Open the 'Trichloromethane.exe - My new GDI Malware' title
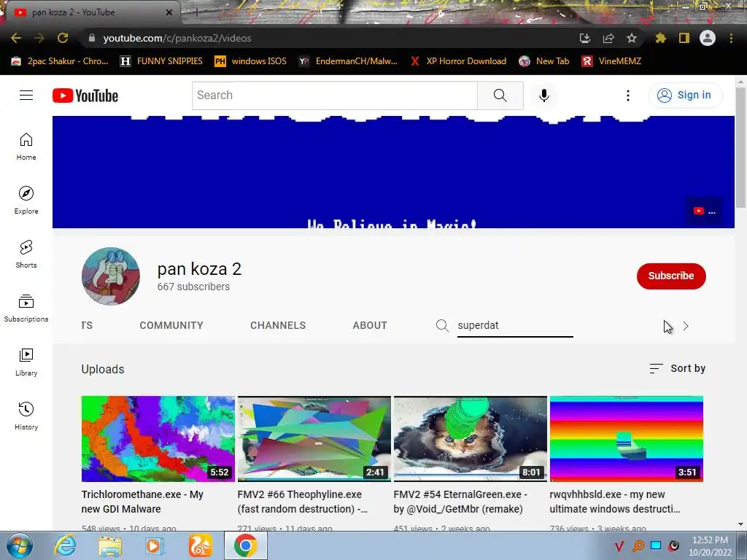Screen dimensions: 747x560 (142, 502)
